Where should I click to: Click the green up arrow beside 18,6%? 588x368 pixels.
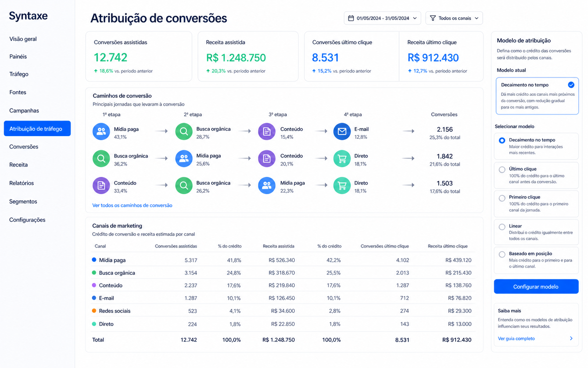click(x=96, y=71)
